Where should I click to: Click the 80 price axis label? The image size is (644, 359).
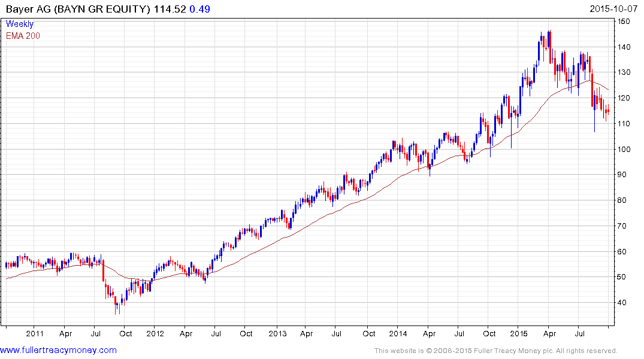click(x=622, y=200)
